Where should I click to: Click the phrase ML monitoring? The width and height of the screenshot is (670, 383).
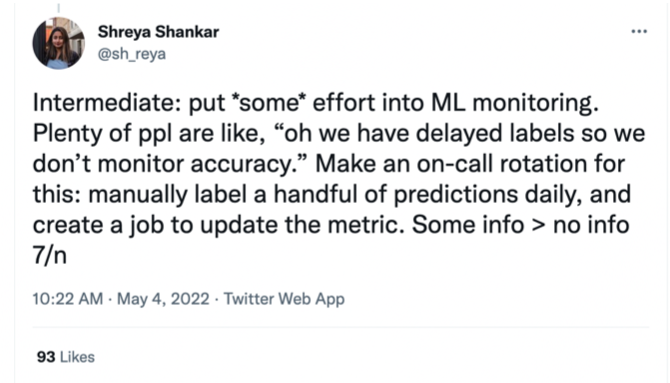514,104
